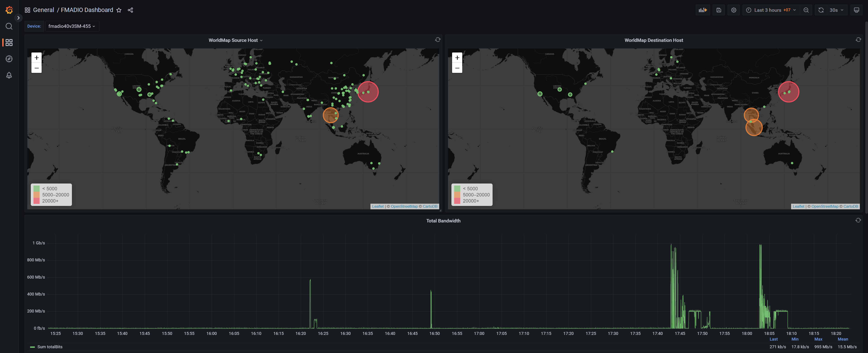The width and height of the screenshot is (868, 353).
Task: Open WorldMap Source Host panel menu
Action: point(235,40)
